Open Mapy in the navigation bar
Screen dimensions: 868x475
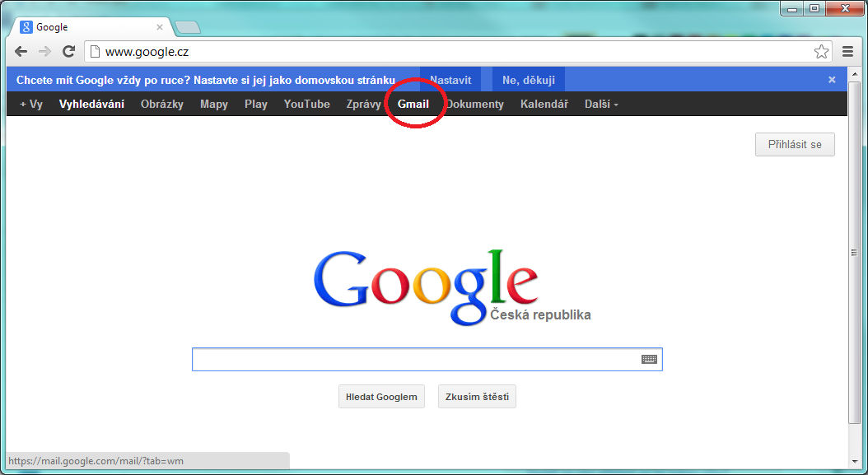pos(214,104)
